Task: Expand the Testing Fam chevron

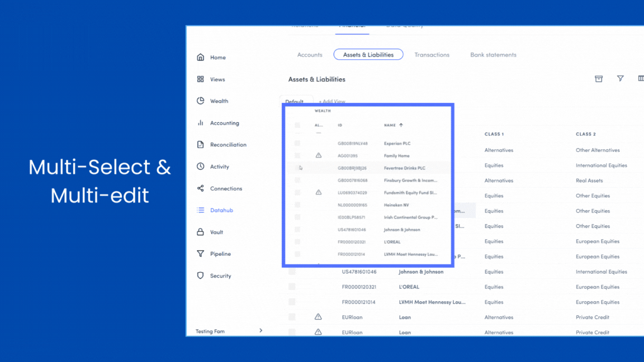Action: click(261, 331)
